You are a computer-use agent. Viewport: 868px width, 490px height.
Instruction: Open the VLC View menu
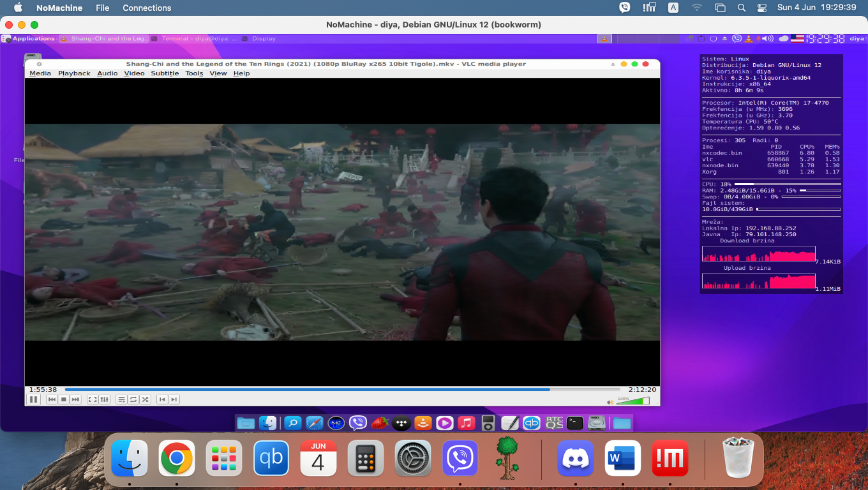218,73
